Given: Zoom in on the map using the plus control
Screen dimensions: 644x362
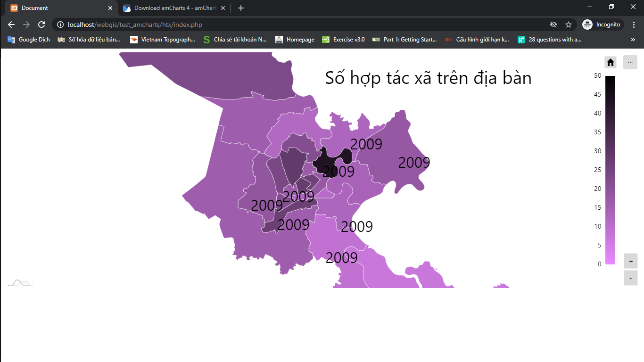Looking at the screenshot, I should [630, 261].
